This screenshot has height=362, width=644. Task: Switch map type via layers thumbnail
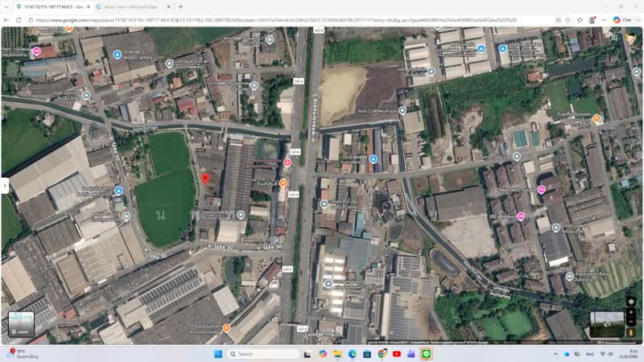click(22, 324)
